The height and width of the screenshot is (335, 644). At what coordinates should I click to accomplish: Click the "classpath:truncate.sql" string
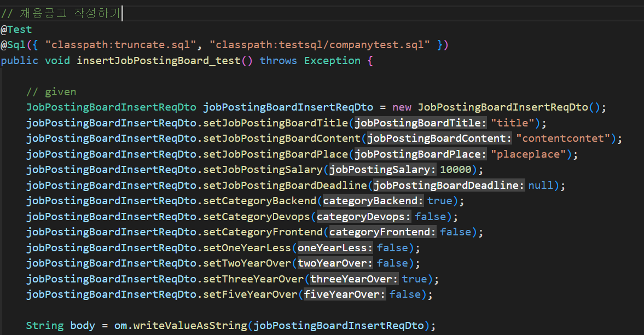pos(121,45)
